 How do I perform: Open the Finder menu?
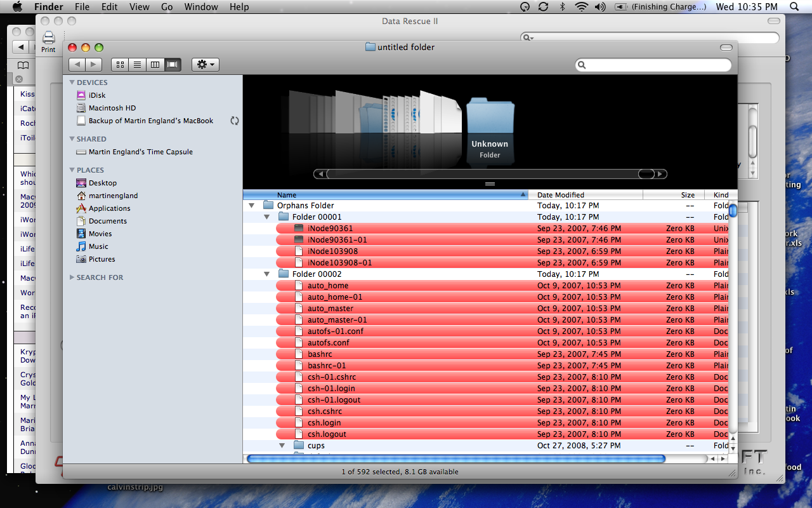pyautogui.click(x=48, y=7)
